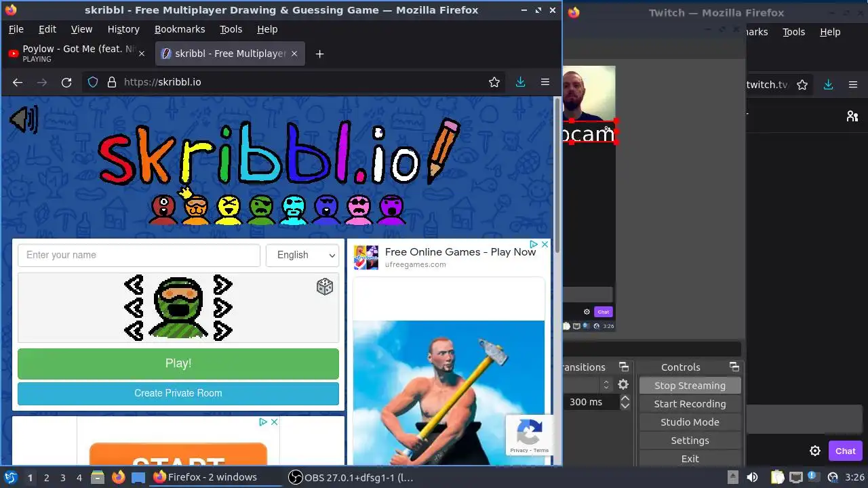The image size is (868, 488).
Task: Open network status icon in system tray
Action: coord(796,477)
